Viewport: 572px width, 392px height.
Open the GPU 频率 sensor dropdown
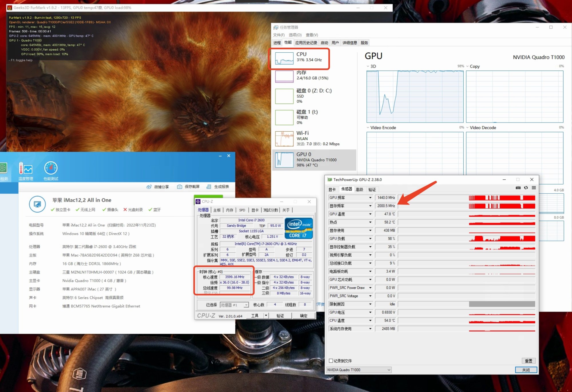(x=370, y=198)
